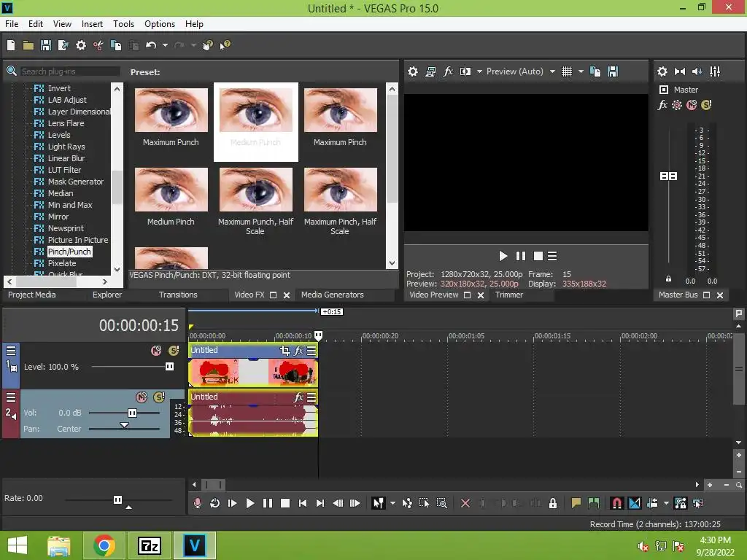Open Normal Edit Tool dropdown arrow

(x=392, y=503)
